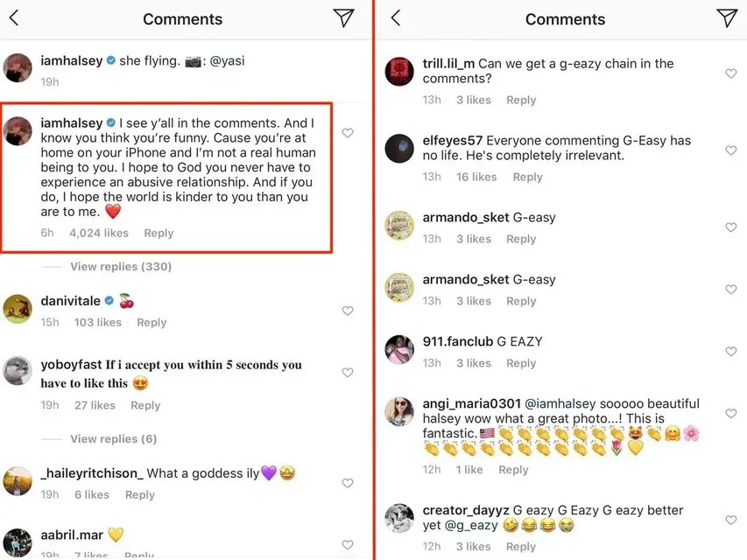Like danivitale's cherry comment
747x560 pixels.
coord(348,311)
